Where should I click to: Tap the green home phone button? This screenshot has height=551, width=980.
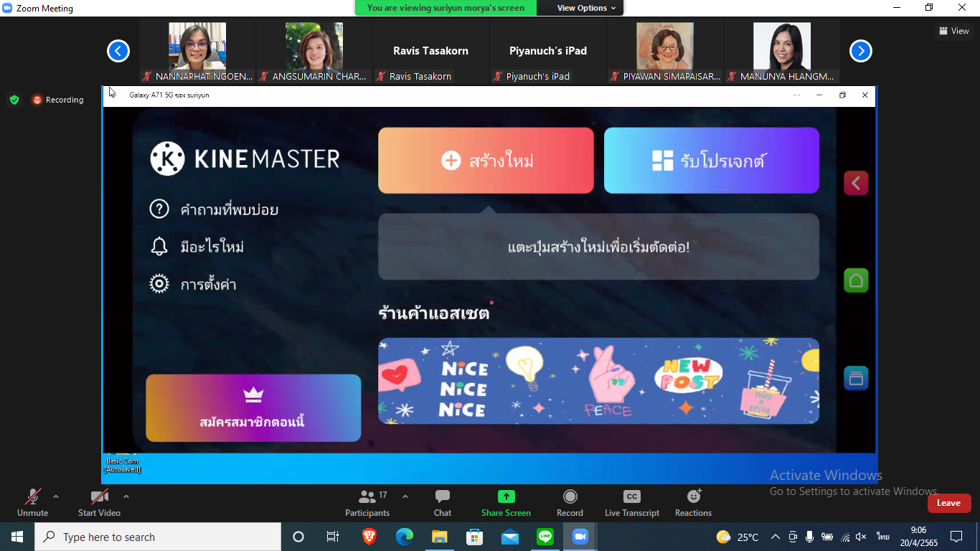coord(856,281)
